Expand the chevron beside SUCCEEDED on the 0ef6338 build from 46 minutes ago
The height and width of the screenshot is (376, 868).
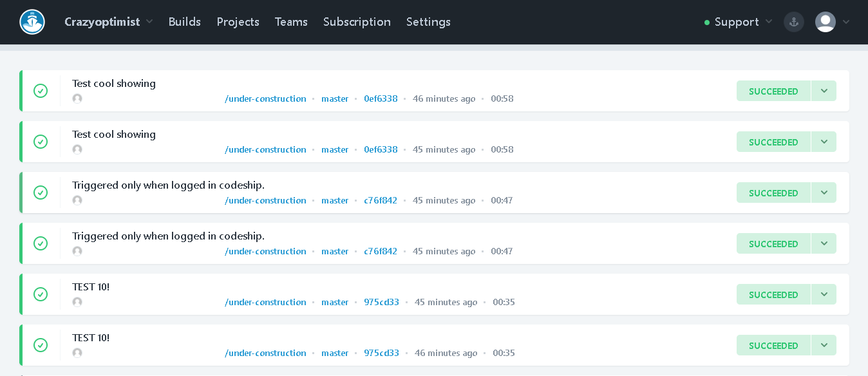tap(824, 91)
